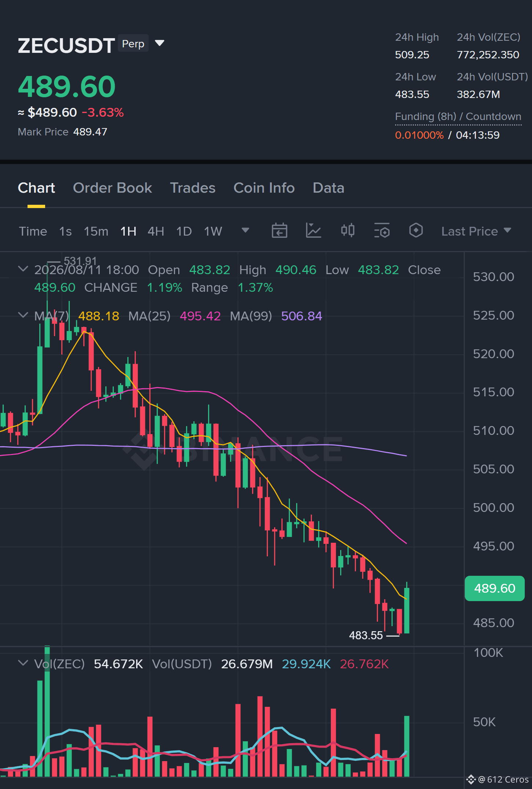Screen dimensions: 532x789
Task: Tap the latest green volume bar
Action: click(x=407, y=746)
